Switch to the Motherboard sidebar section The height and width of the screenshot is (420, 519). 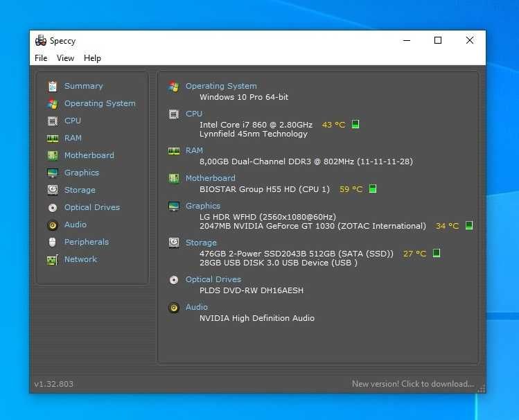89,155
